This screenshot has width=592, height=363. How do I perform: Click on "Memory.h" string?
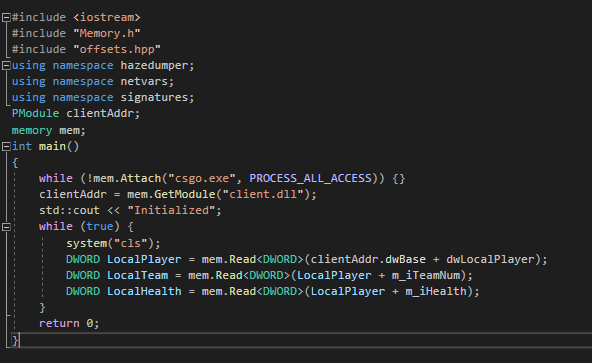click(x=107, y=33)
